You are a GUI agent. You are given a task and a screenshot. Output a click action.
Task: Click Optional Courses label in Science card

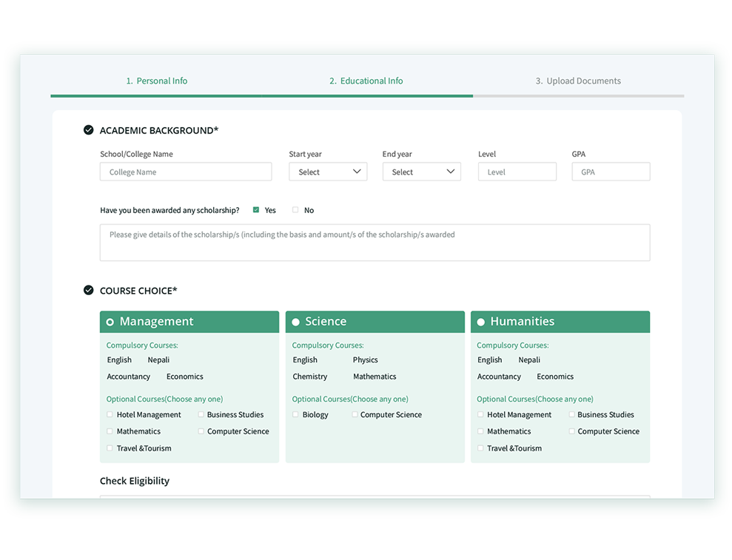(x=350, y=399)
